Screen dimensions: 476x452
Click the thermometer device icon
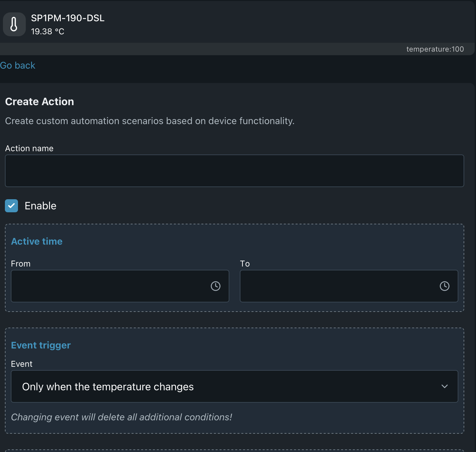[14, 24]
